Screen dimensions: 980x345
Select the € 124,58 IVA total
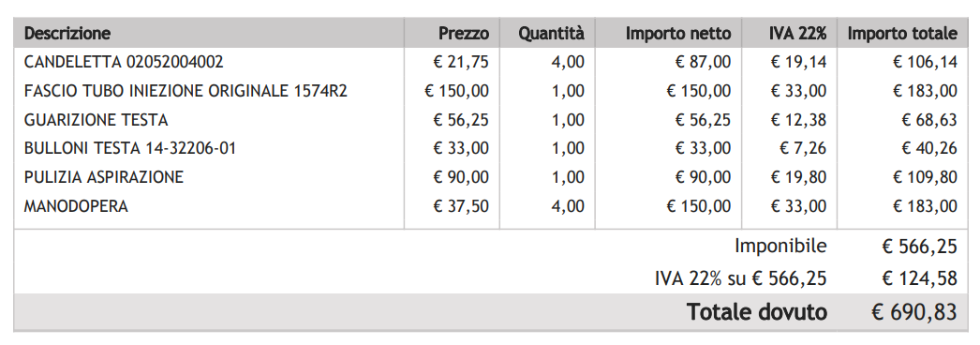pos(919,277)
